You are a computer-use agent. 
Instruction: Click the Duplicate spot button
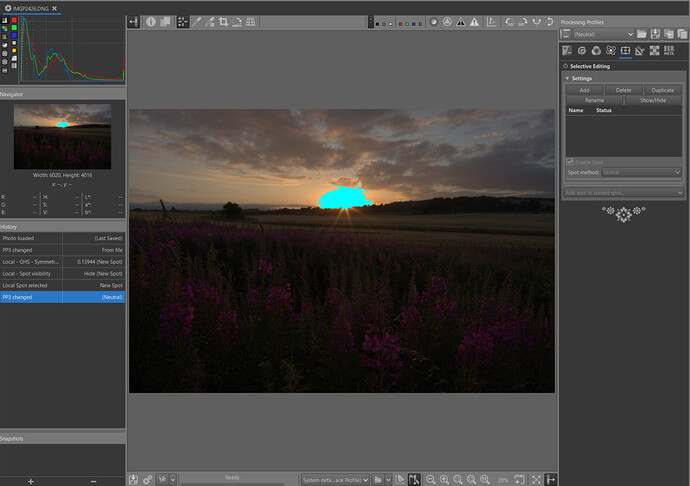[662, 90]
